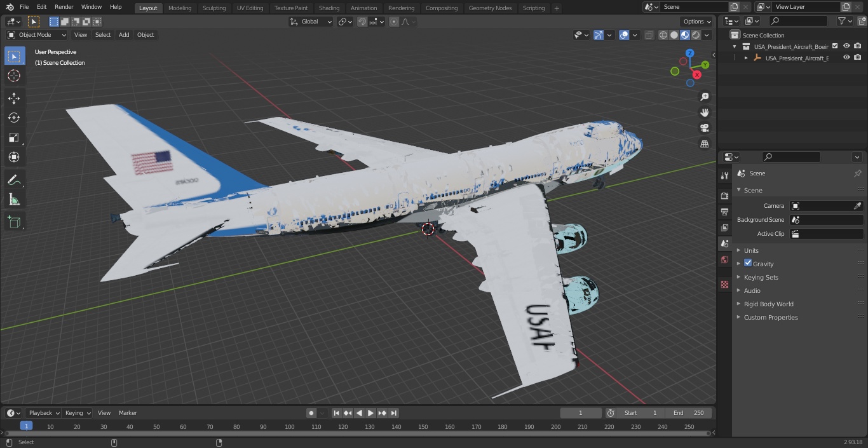Viewport: 868px width, 448px height.
Task: Jump to the timeline end frame
Action: coord(393,413)
